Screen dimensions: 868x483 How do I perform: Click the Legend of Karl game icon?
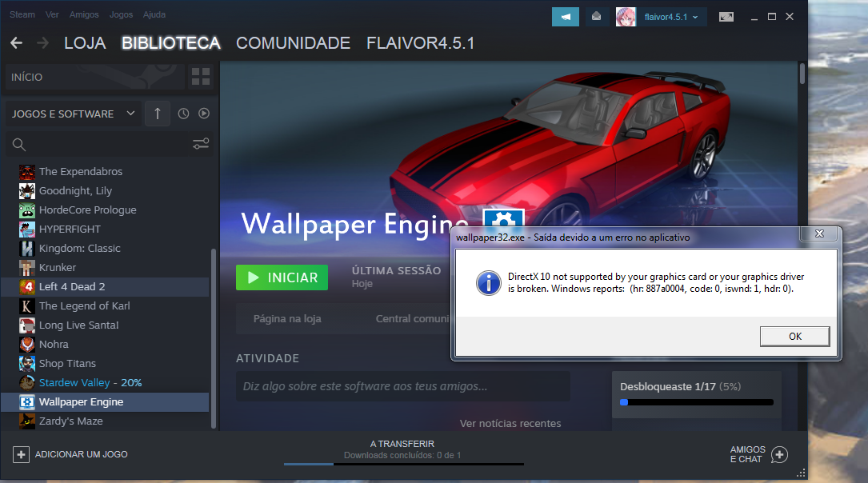click(26, 306)
